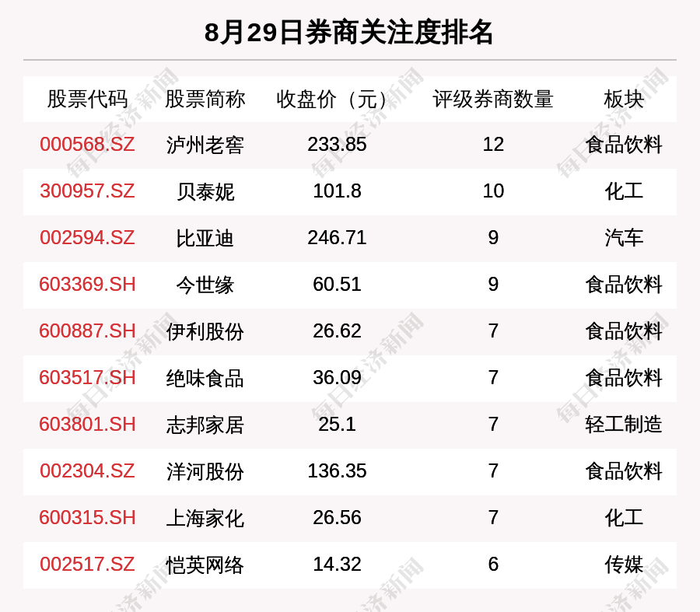Select stock code 002304.SZ
Screen dimensions: 700x612
pos(87,471)
